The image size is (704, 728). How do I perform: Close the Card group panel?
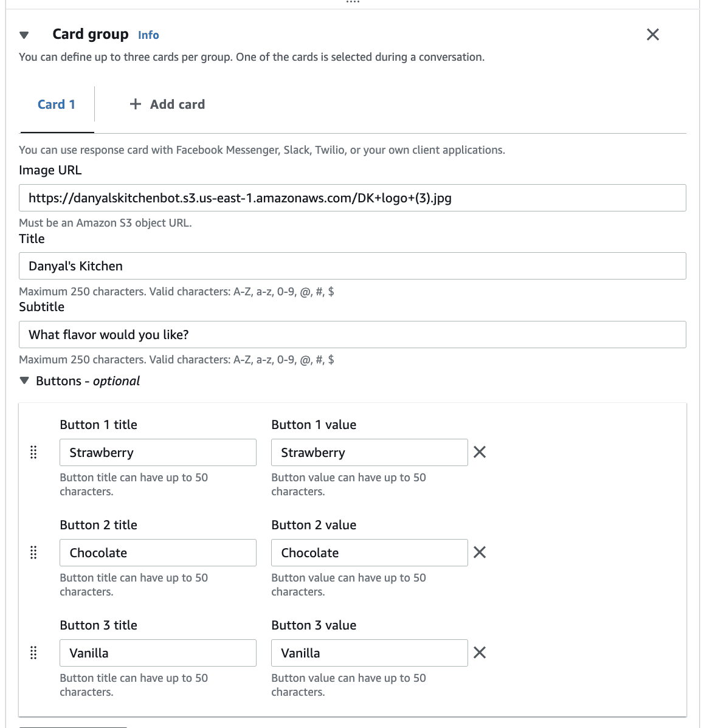pyautogui.click(x=653, y=35)
